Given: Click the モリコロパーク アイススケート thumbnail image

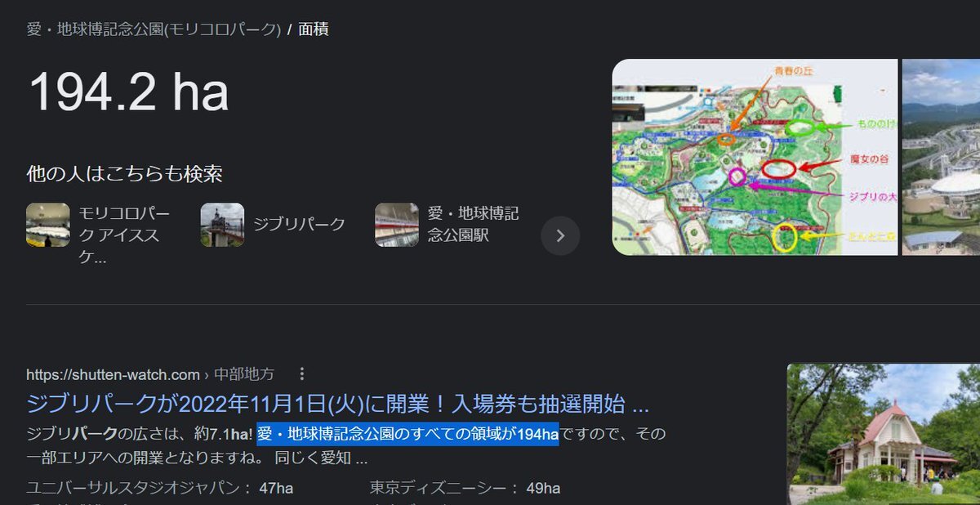Looking at the screenshot, I should [x=48, y=225].
